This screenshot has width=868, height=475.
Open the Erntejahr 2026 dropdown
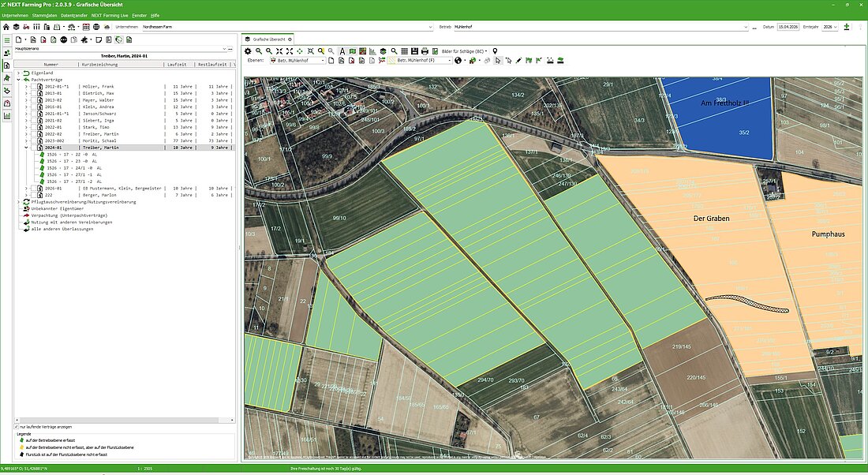point(836,27)
